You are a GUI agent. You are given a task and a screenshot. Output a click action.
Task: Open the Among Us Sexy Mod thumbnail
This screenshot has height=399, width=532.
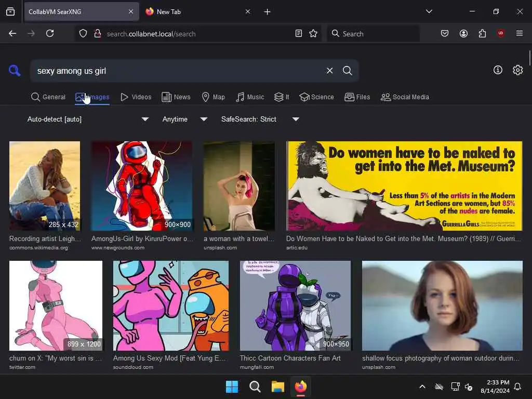coord(171,305)
